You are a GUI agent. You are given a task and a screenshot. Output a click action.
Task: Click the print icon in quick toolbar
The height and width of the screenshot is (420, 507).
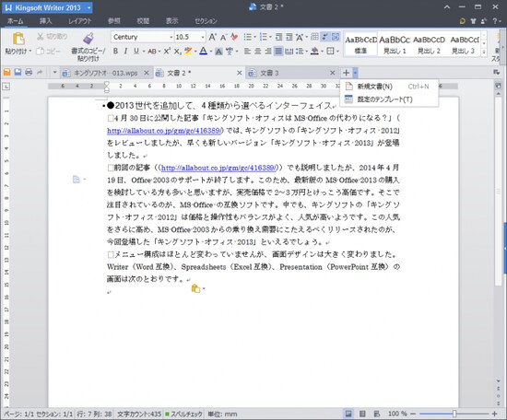tap(29, 72)
